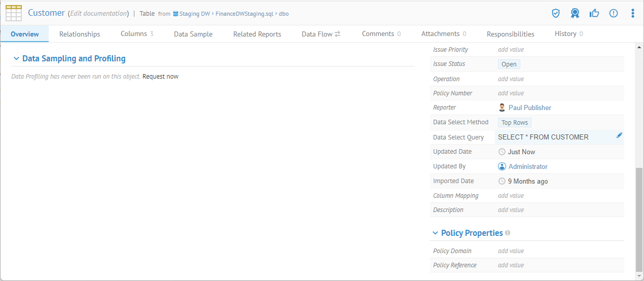Viewport: 644px width, 281px height.
Task: Click the award ribbon endorse icon
Action: (x=575, y=13)
